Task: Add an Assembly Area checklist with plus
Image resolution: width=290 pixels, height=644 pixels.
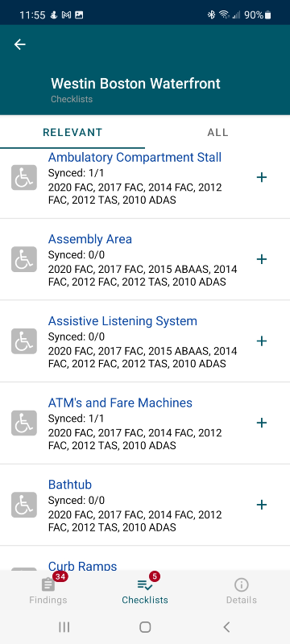Action: 262,259
